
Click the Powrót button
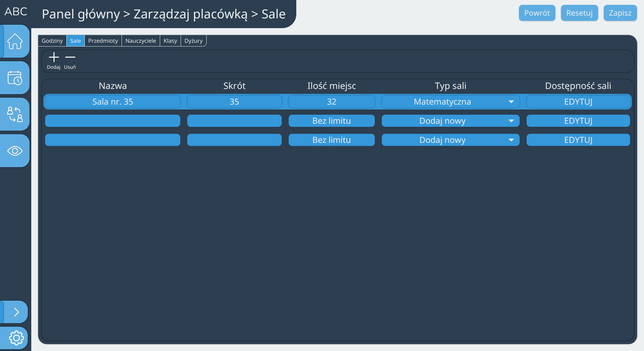[x=537, y=13]
